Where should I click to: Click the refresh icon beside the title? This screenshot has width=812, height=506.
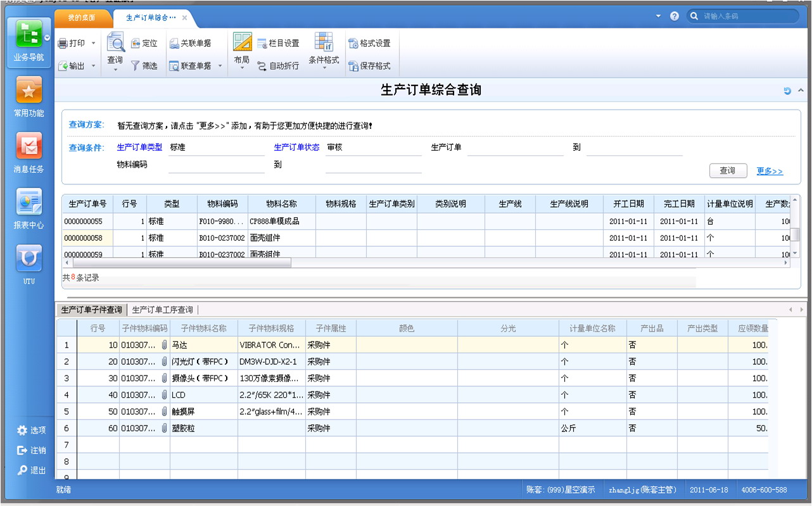(x=787, y=91)
